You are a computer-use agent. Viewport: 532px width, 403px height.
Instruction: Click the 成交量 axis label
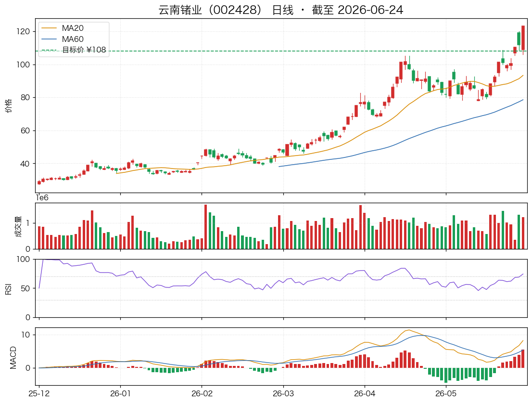click(18, 226)
